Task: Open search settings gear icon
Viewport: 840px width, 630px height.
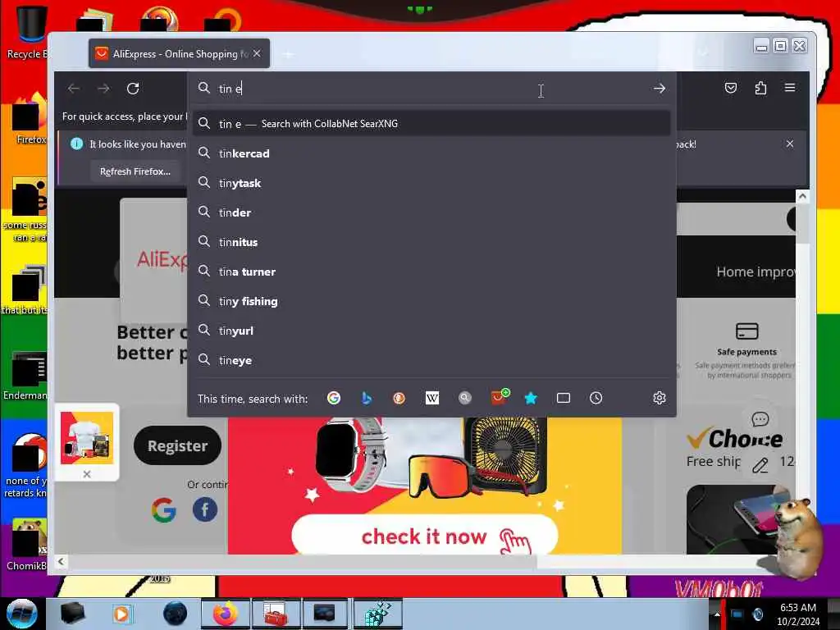Action: (660, 398)
